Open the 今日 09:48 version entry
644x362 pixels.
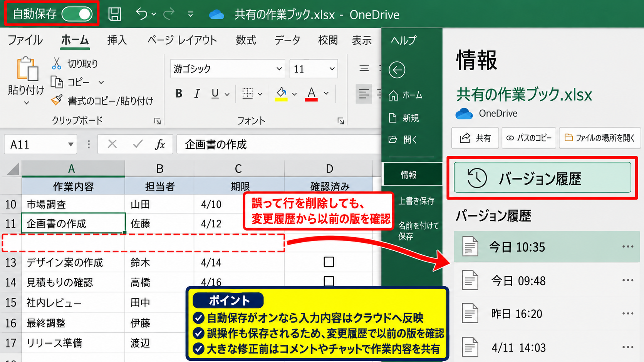click(x=547, y=281)
